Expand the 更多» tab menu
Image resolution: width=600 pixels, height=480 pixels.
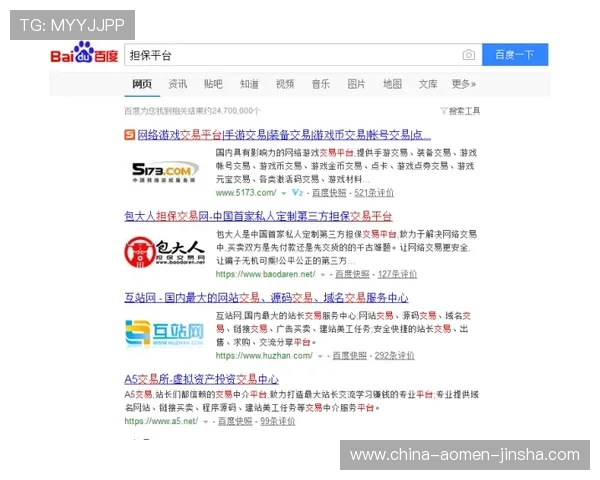pos(464,84)
